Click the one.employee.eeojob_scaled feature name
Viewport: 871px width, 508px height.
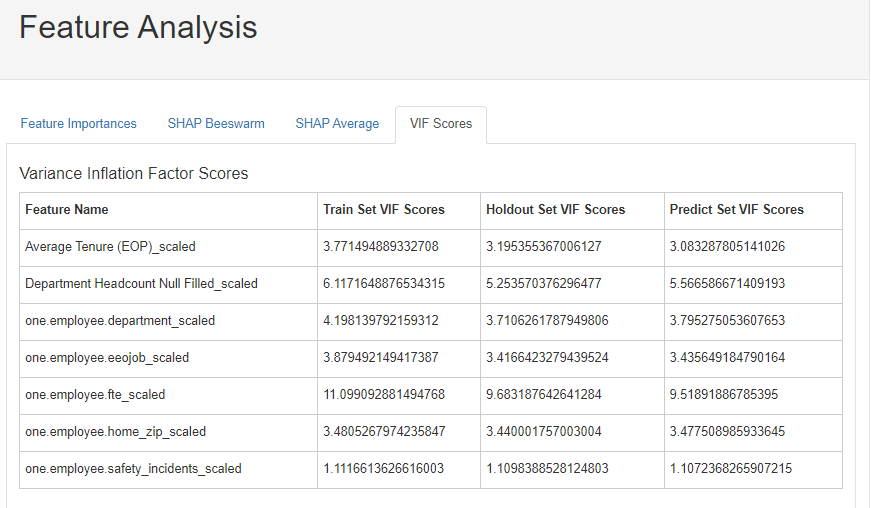pos(107,358)
